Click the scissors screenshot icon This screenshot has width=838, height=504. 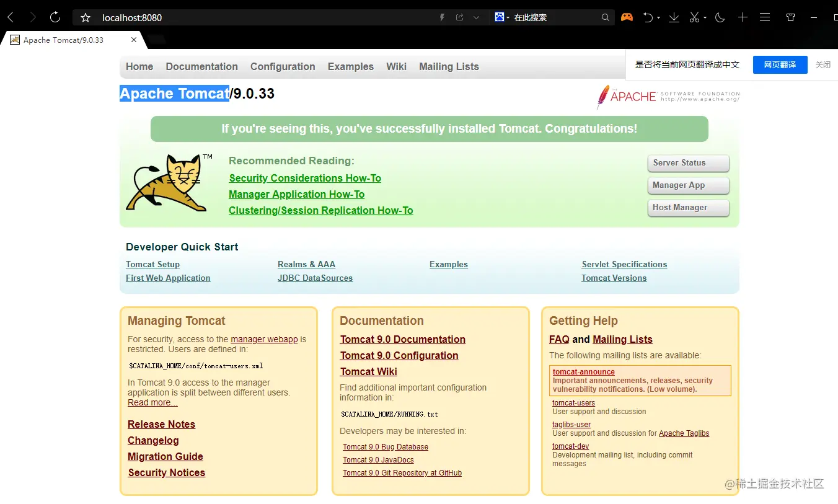pos(695,17)
